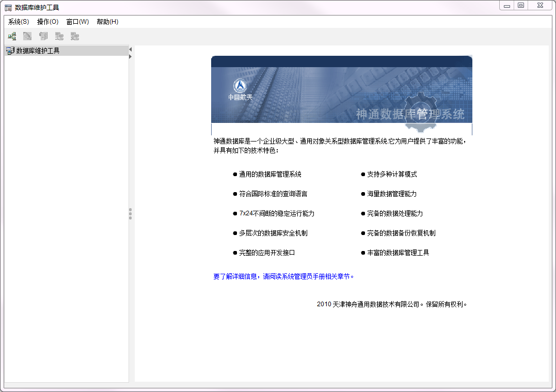The width and height of the screenshot is (556, 392).
Task: Click the last greyed-out computers toolbar icon
Action: (75, 36)
